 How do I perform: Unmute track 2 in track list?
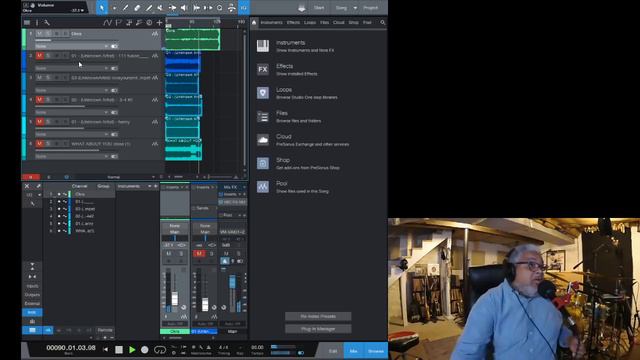[x=40, y=56]
